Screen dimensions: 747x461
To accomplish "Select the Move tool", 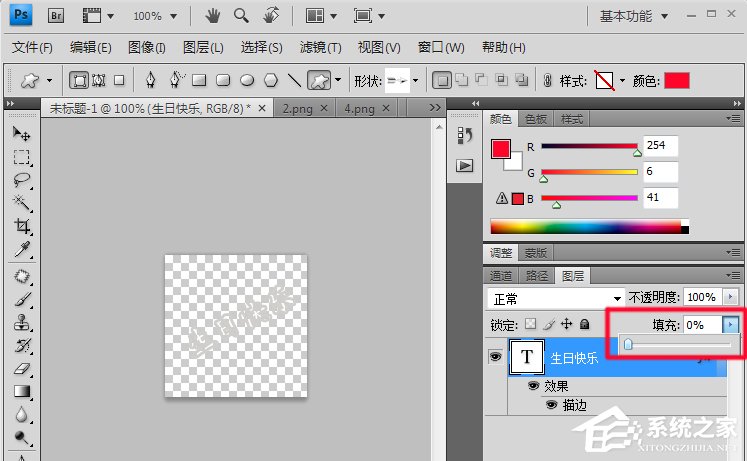I will [21, 134].
